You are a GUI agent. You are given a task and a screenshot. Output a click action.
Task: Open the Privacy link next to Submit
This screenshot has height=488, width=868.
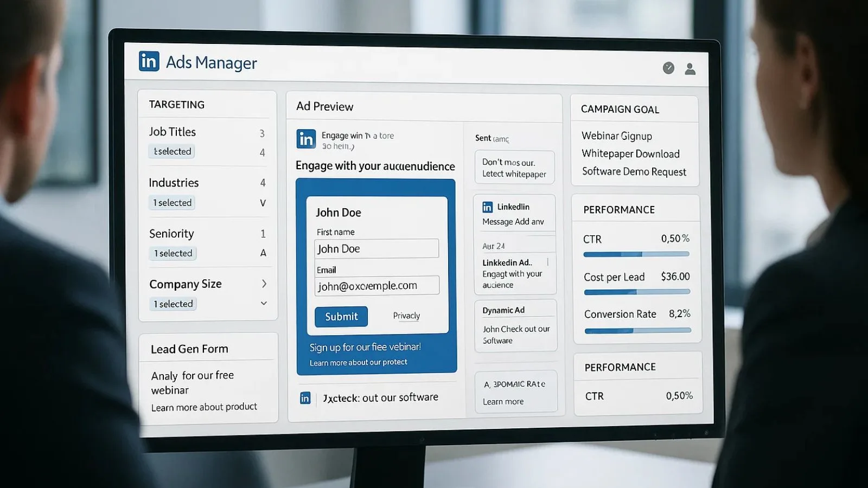coord(406,316)
